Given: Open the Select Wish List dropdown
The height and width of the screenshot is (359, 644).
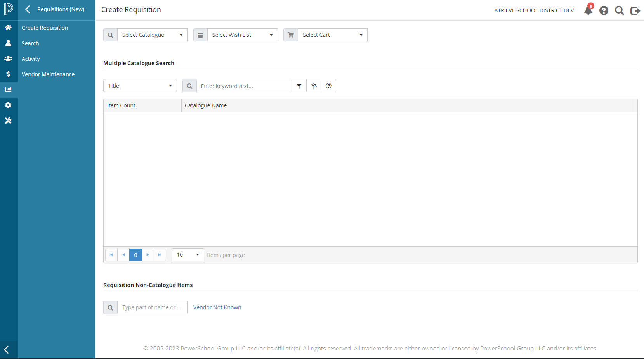Looking at the screenshot, I should [x=242, y=35].
